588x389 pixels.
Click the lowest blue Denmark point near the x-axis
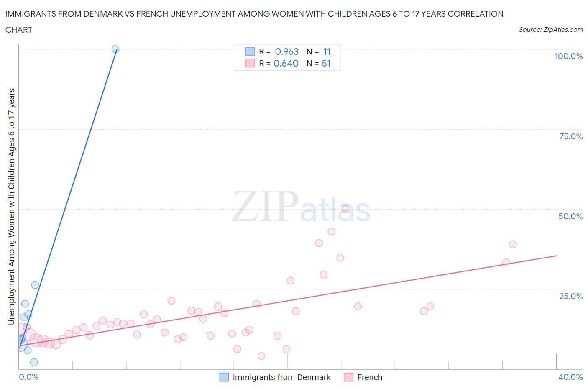tap(34, 362)
